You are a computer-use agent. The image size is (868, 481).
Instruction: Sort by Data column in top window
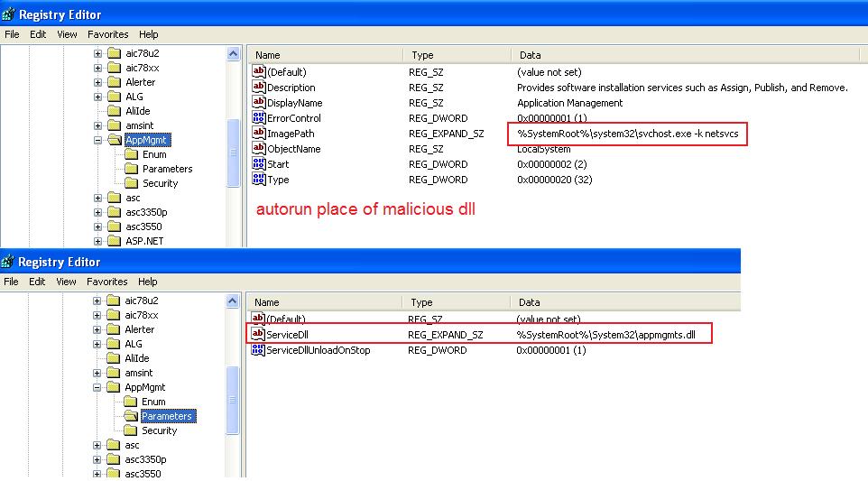point(685,55)
